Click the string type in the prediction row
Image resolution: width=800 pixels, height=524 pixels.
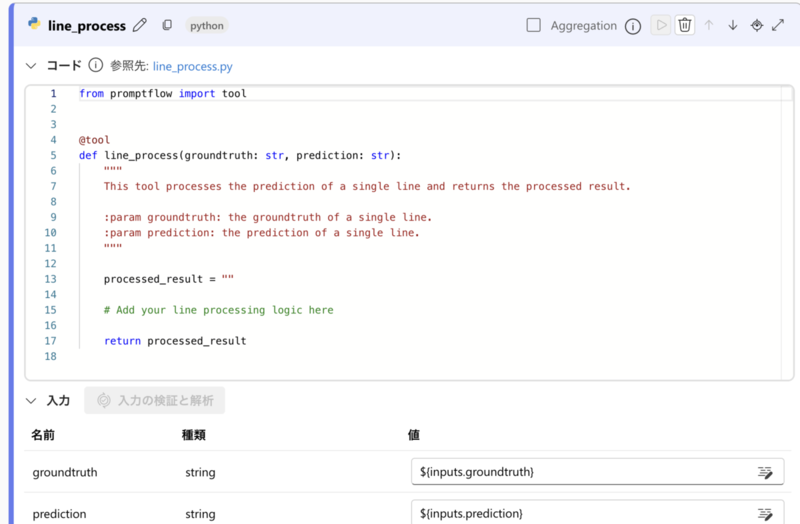click(200, 514)
